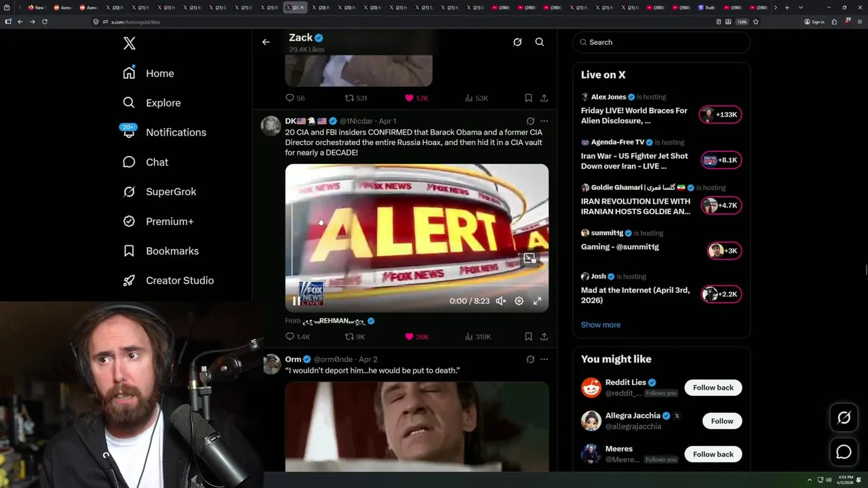Image resolution: width=868 pixels, height=488 pixels.
Task: Open SuperGrok in the sidebar
Action: (159, 192)
